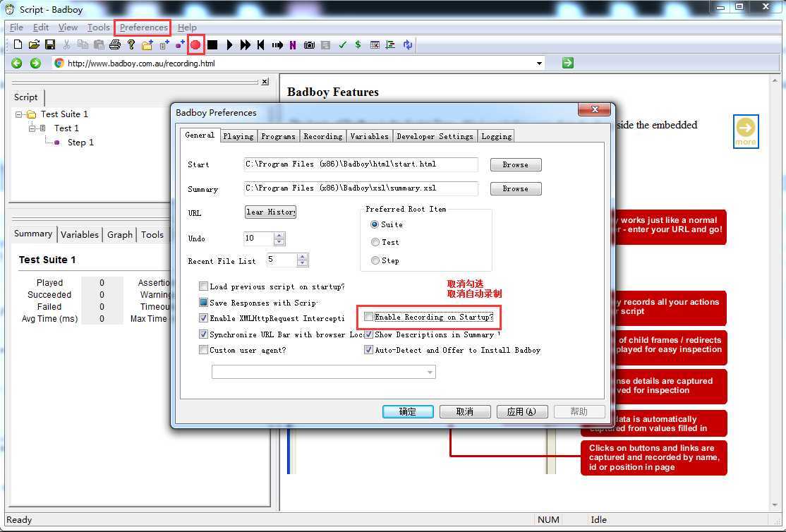
Task: Select Step 1 in the script tree
Action: (x=80, y=143)
